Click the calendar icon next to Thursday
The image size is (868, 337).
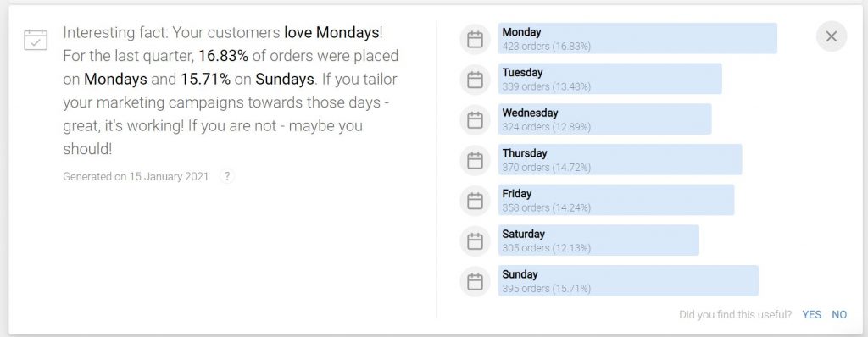click(475, 161)
